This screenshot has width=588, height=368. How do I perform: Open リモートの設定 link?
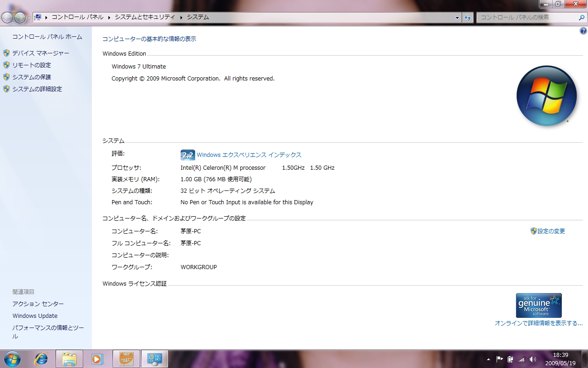[32, 65]
